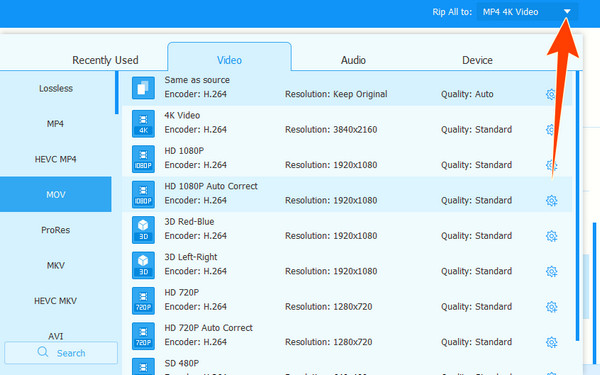Click the preset list vertical scrollbar

click(577, 206)
